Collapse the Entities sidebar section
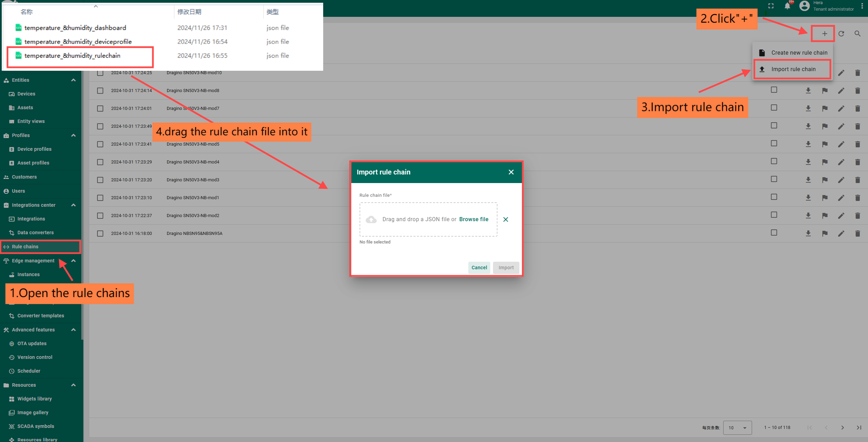 [x=73, y=80]
